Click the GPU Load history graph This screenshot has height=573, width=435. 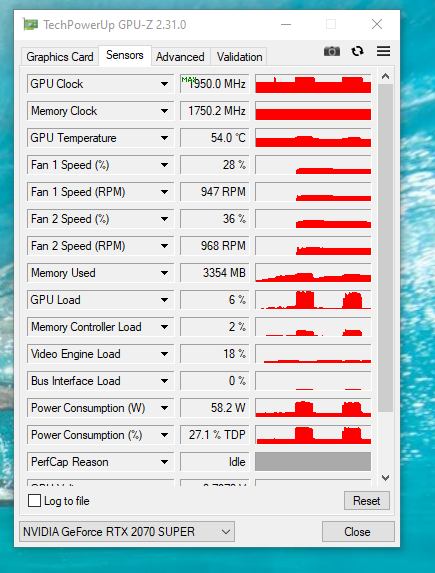pyautogui.click(x=313, y=300)
